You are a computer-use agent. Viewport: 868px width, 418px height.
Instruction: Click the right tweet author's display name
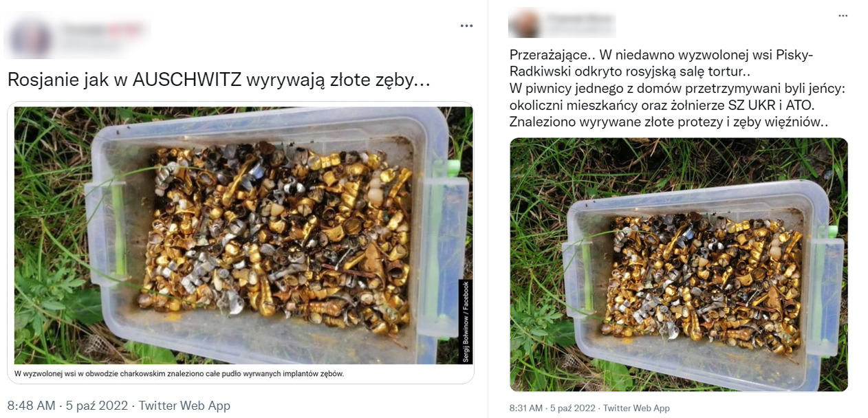point(578,16)
